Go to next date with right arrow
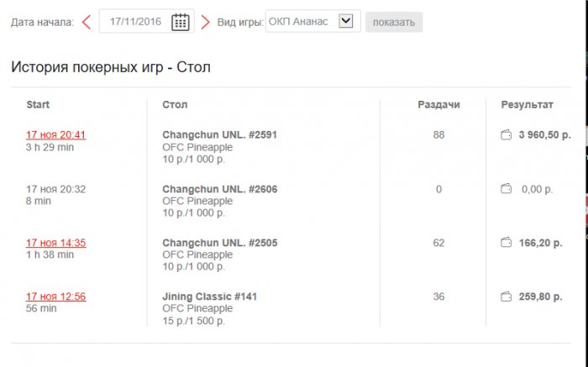Image resolution: width=588 pixels, height=367 pixels. pos(206,22)
